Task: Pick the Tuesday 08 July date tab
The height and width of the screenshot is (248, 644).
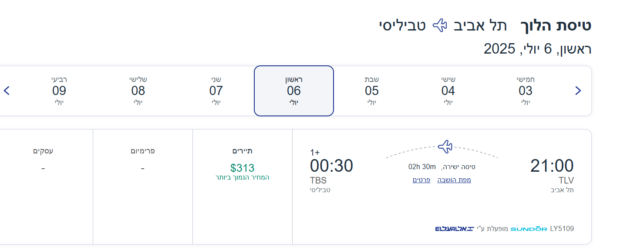Action: [x=138, y=91]
